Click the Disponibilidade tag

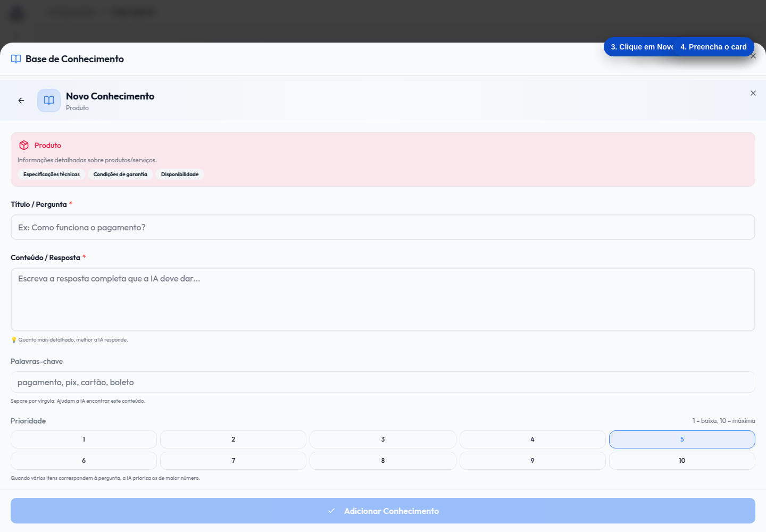click(x=180, y=174)
